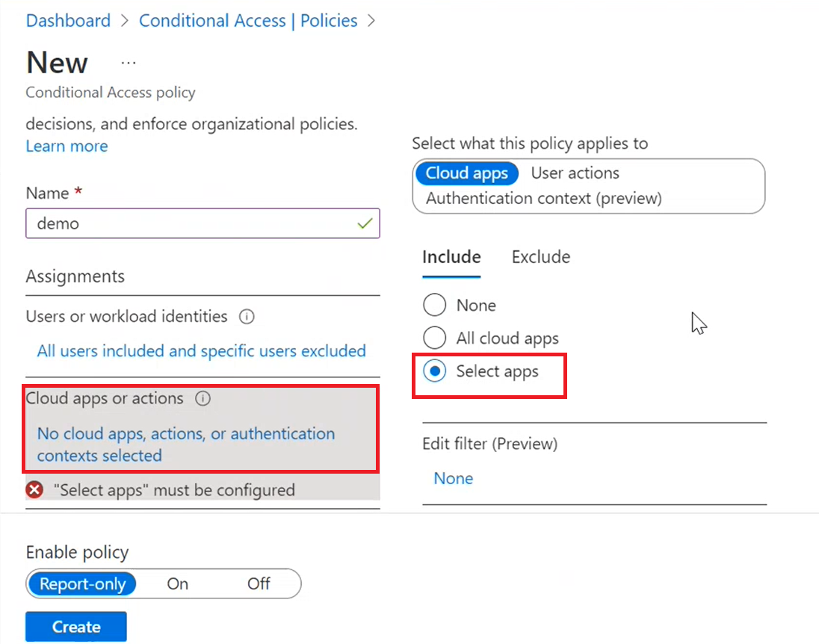Open the ellipsis menu next to New title
819x644 pixels.
click(x=128, y=63)
